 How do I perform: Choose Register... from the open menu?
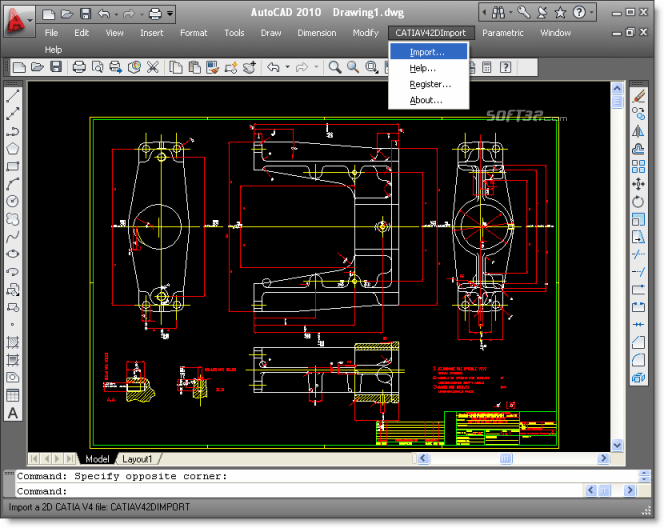pyautogui.click(x=429, y=84)
